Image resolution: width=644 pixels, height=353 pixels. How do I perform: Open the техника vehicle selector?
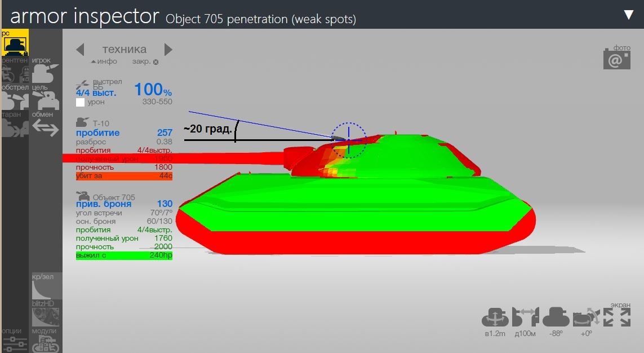(x=125, y=49)
